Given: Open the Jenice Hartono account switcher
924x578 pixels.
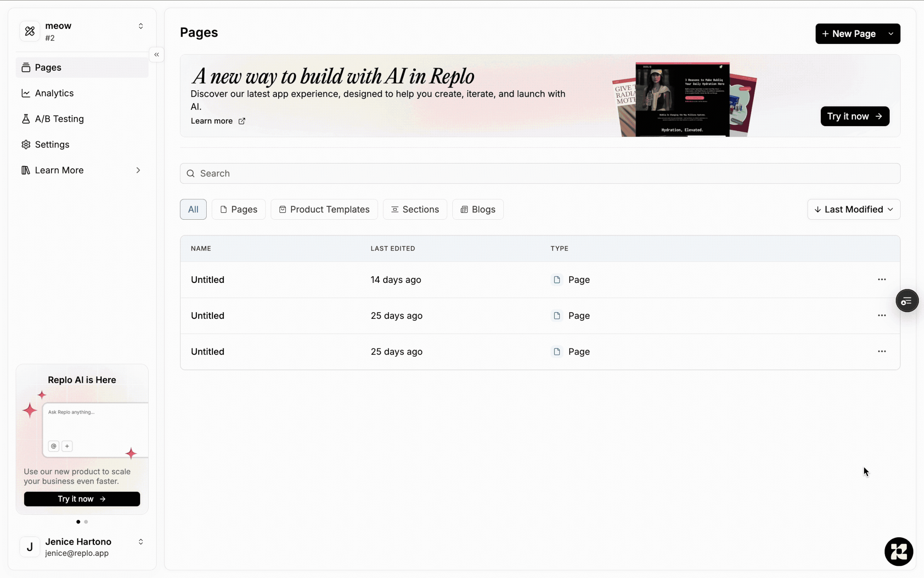Looking at the screenshot, I should coord(140,542).
